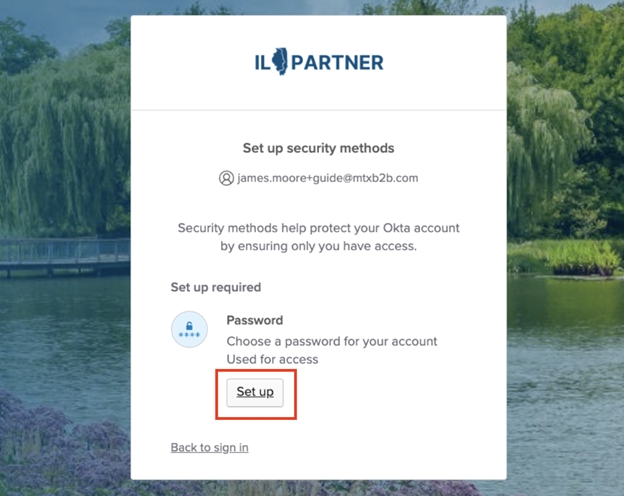Image resolution: width=624 pixels, height=496 pixels.
Task: Click the purple flowers in background image
Action: pyautogui.click(x=64, y=446)
